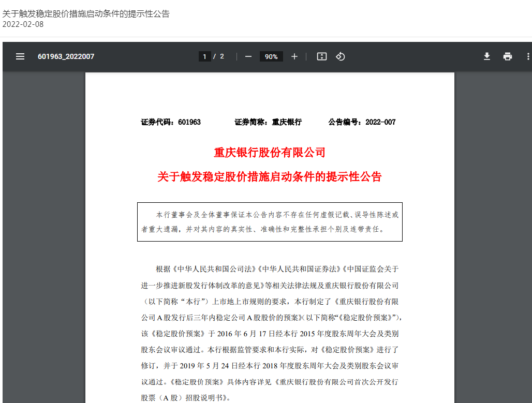Click the current page number field
The image size is (532, 403).
[204, 56]
